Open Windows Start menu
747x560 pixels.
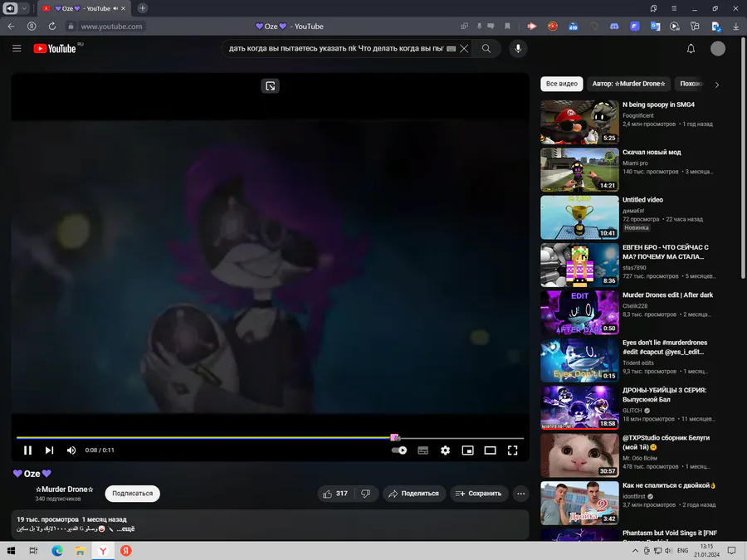[x=11, y=551]
